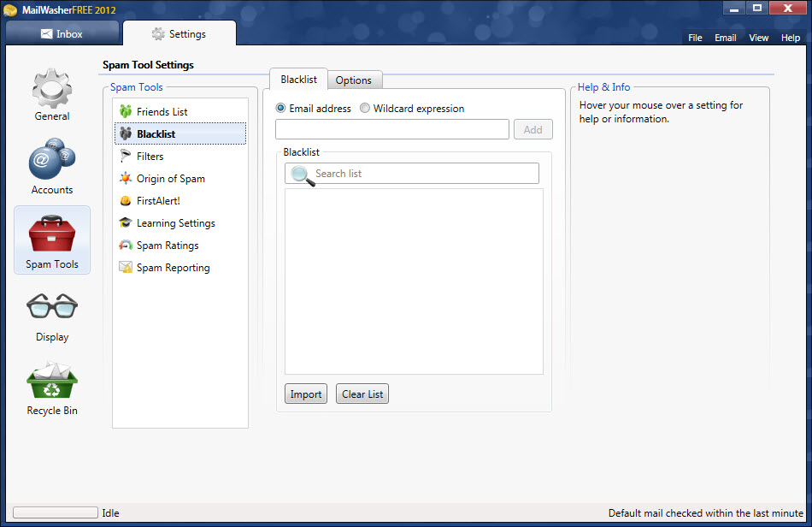Click the Search list field
Image resolution: width=812 pixels, height=527 pixels.
pos(412,174)
